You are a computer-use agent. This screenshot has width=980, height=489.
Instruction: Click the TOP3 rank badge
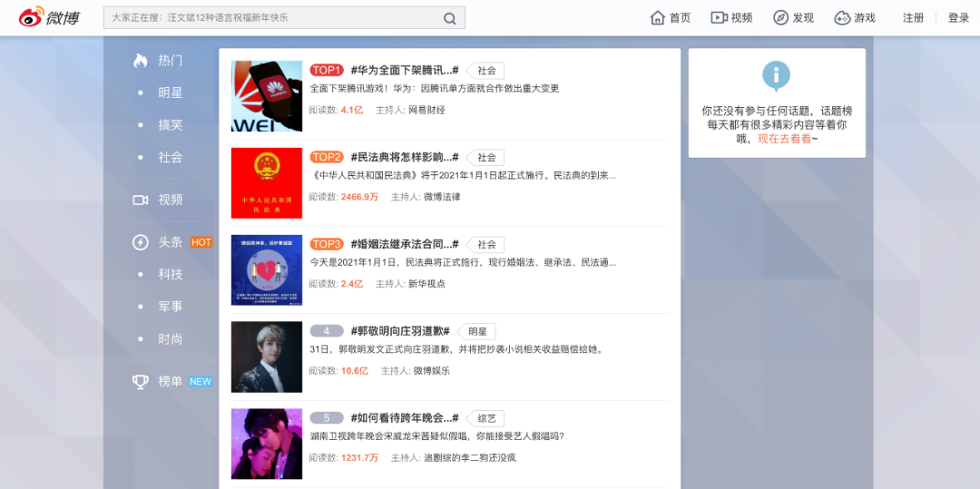click(327, 244)
